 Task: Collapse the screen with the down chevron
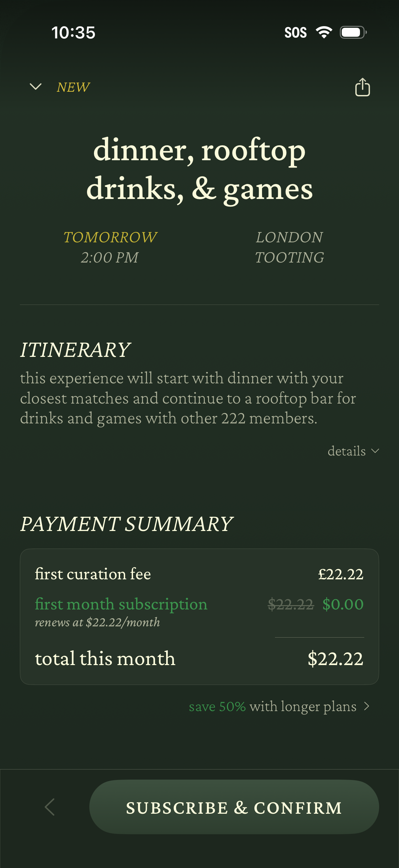36,87
